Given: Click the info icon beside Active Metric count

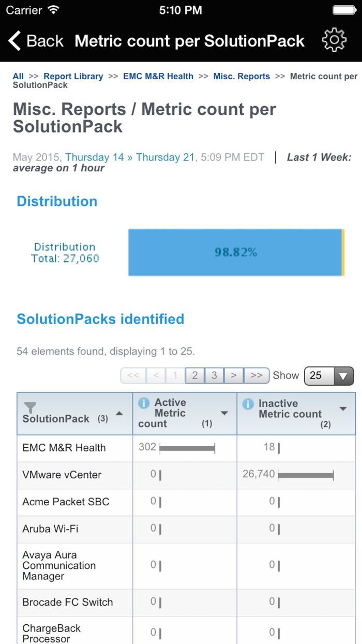Looking at the screenshot, I should pos(143,402).
